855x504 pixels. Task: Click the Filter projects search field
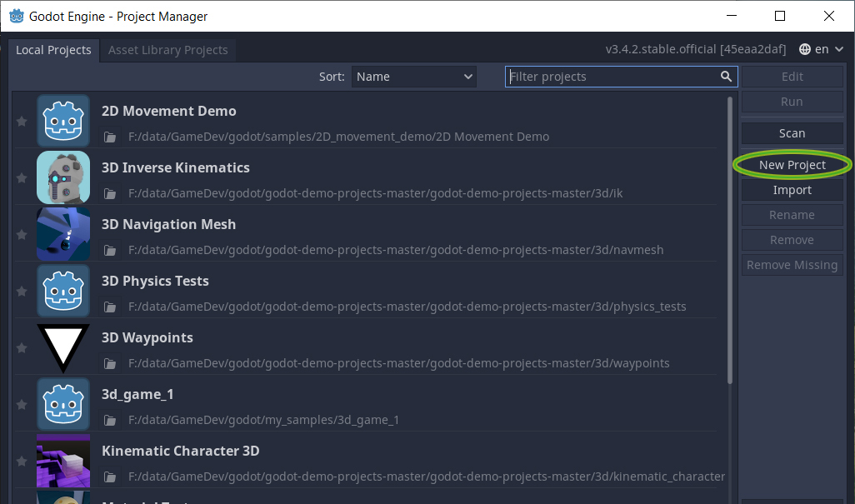pyautogui.click(x=621, y=77)
